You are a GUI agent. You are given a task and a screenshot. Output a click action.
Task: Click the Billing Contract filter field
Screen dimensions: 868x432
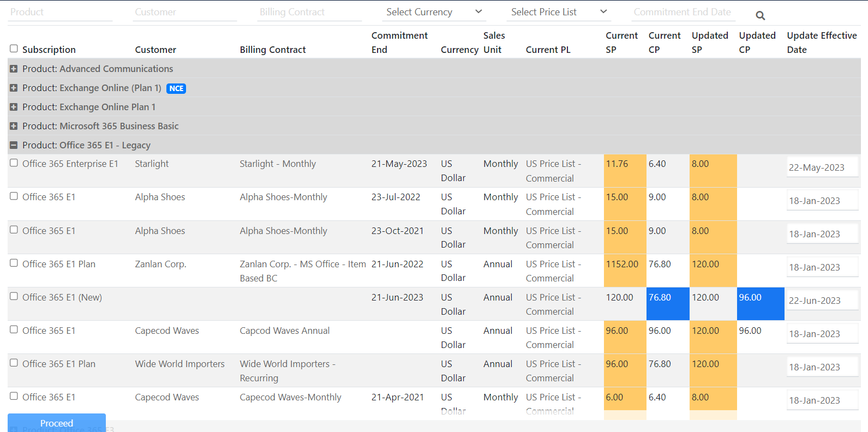click(309, 13)
